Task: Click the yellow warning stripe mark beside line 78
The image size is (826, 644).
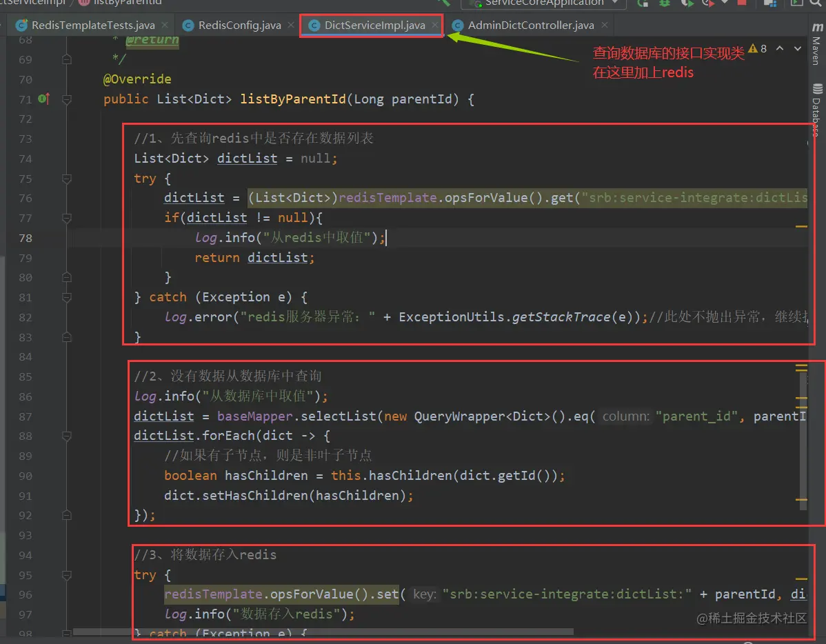Action: (x=801, y=226)
